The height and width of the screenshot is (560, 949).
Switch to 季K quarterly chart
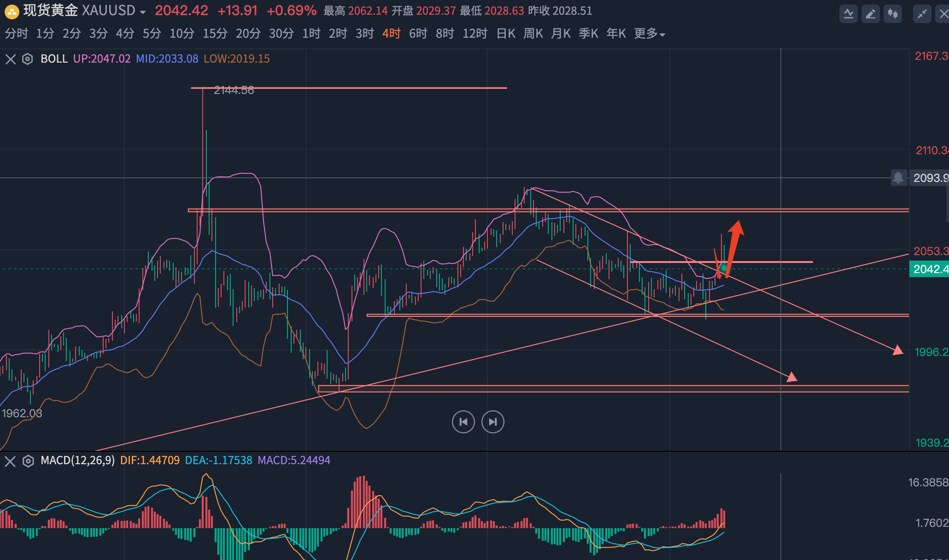click(589, 34)
